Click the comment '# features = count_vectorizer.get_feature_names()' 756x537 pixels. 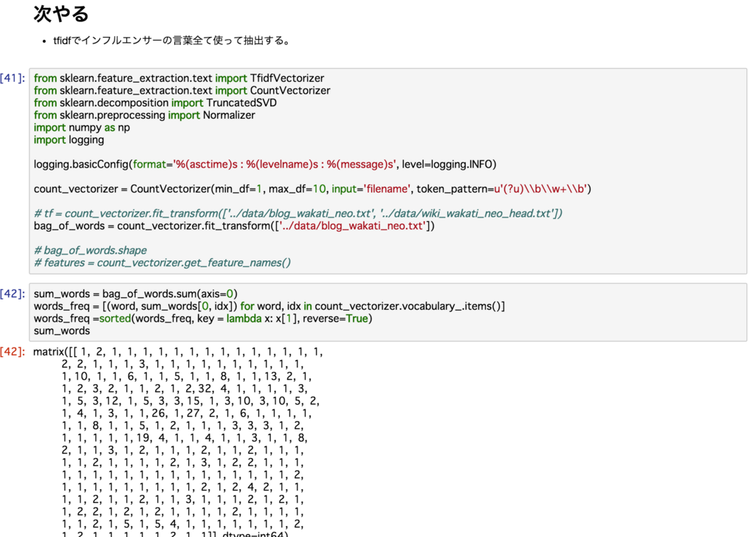pos(162,263)
